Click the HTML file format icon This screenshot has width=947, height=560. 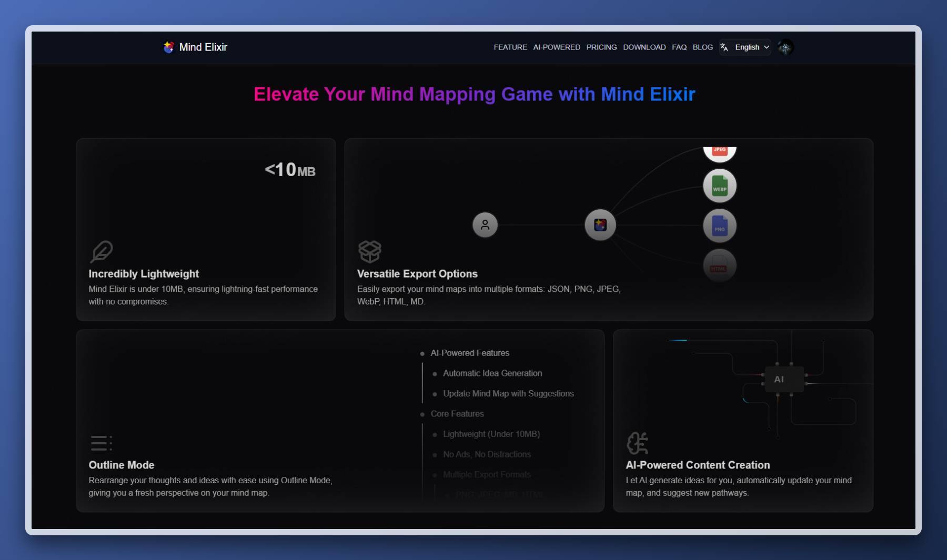pyautogui.click(x=720, y=265)
